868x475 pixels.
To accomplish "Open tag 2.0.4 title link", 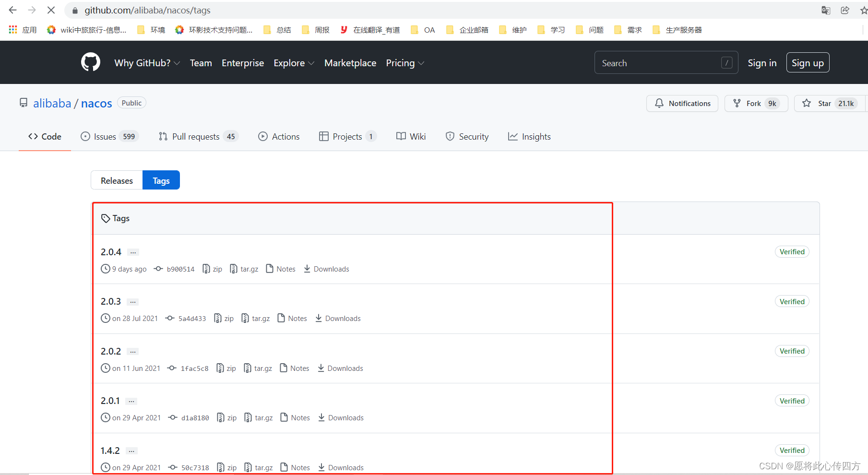I will click(111, 252).
